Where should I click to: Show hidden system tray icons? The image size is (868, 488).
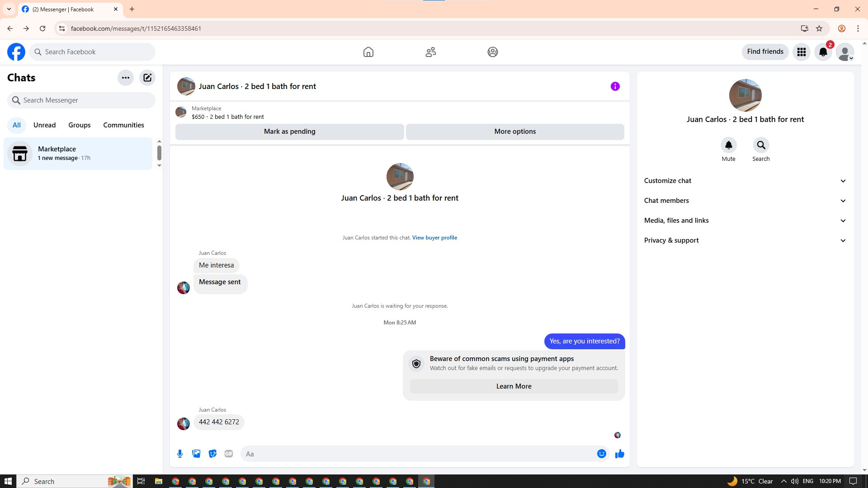point(783,481)
